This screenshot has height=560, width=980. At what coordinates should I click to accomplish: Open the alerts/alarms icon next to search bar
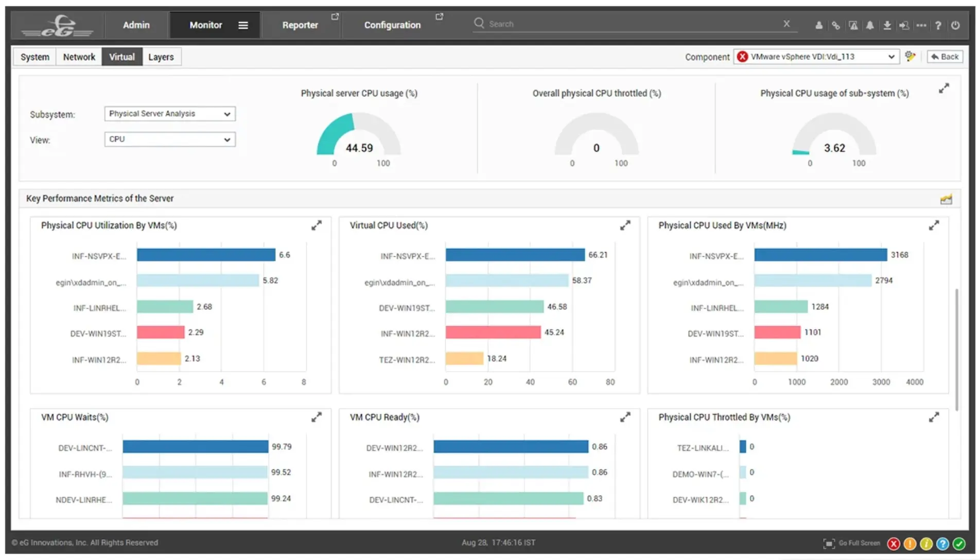pyautogui.click(x=853, y=25)
